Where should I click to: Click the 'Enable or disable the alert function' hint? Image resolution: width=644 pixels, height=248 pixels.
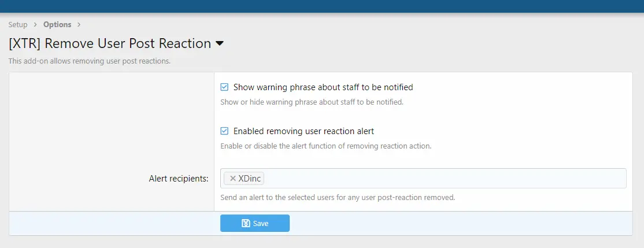(x=325, y=146)
